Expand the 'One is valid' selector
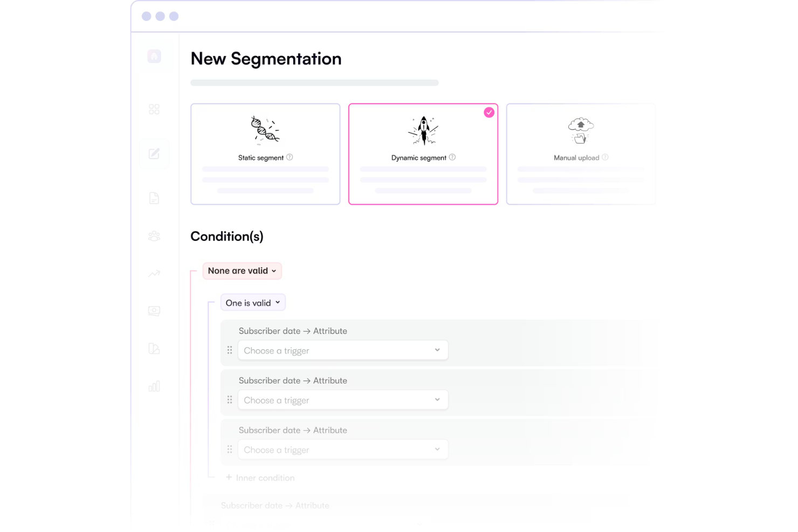Screen dimensions: 798x532 click(253, 302)
